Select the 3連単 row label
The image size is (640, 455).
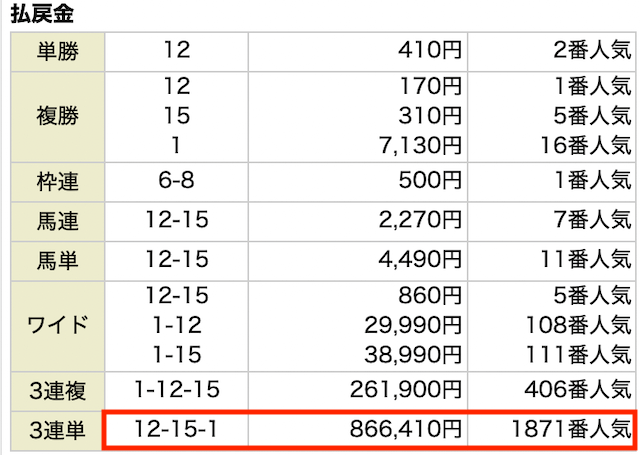tap(58, 431)
